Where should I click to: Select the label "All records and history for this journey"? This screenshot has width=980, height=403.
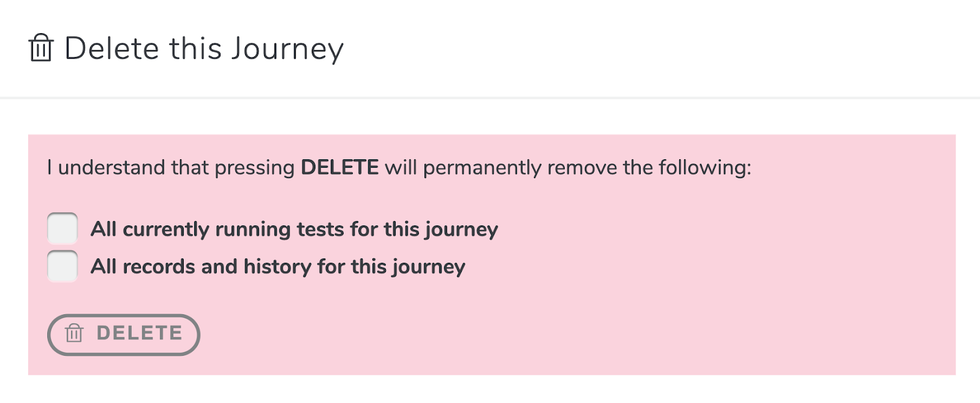point(278,267)
